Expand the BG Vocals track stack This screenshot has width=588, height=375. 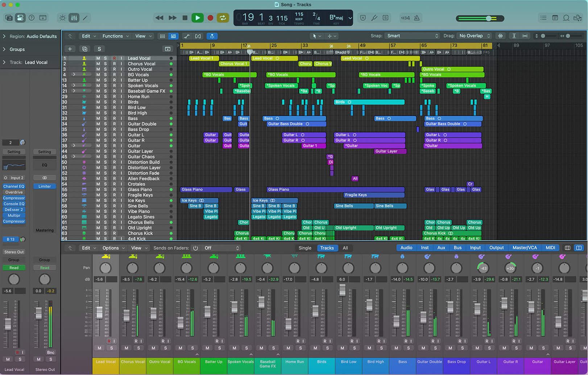(74, 75)
